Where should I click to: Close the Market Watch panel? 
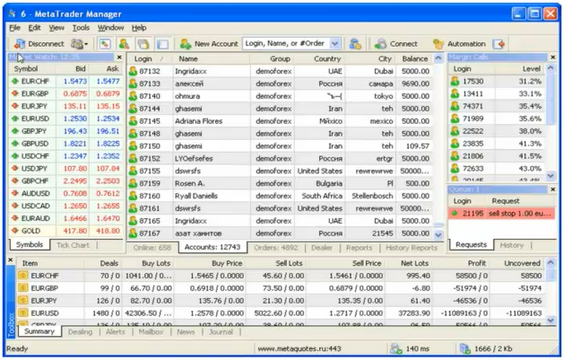click(119, 57)
